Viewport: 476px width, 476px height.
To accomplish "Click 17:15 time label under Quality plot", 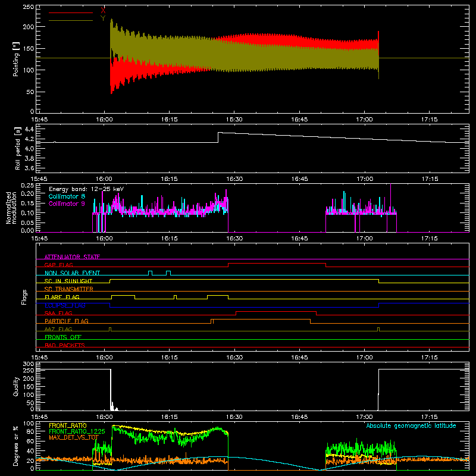I will pyautogui.click(x=429, y=417).
